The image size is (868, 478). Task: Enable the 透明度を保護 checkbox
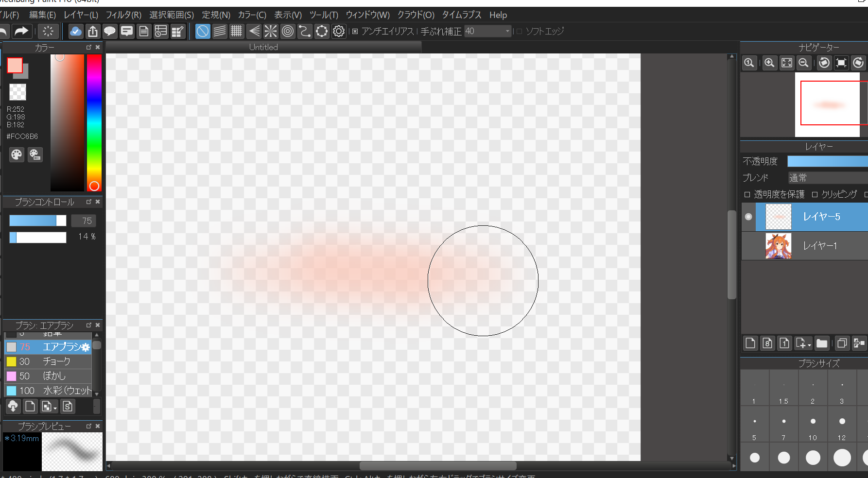pyautogui.click(x=747, y=194)
